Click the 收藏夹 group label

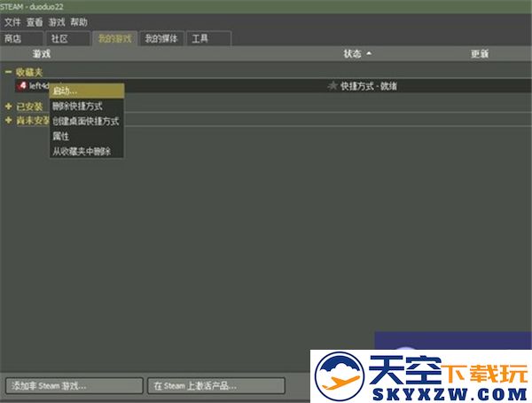(29, 72)
